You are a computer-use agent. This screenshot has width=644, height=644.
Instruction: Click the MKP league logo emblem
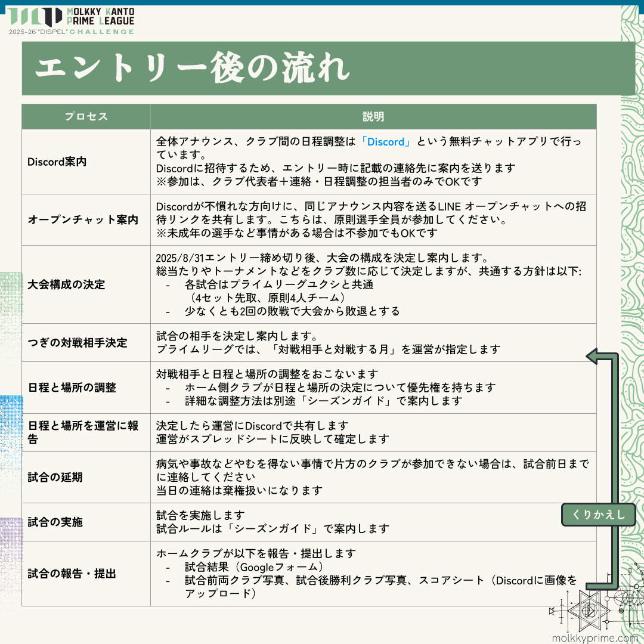pos(41,17)
